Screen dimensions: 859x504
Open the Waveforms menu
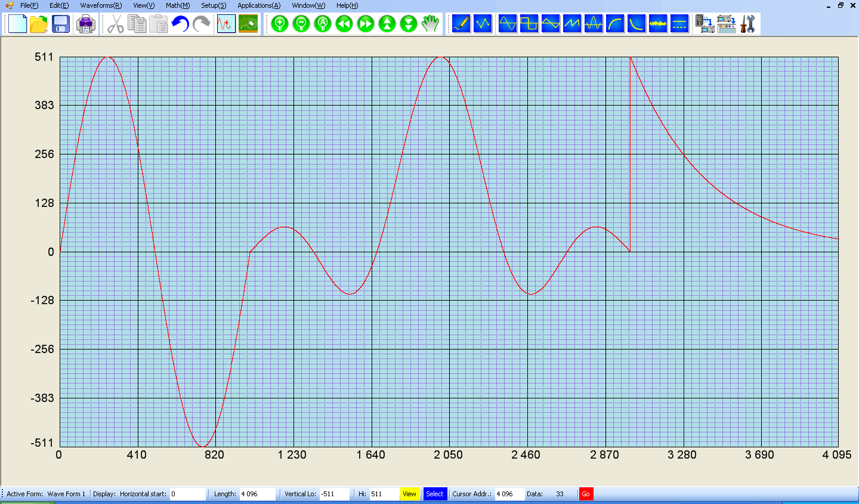point(101,5)
